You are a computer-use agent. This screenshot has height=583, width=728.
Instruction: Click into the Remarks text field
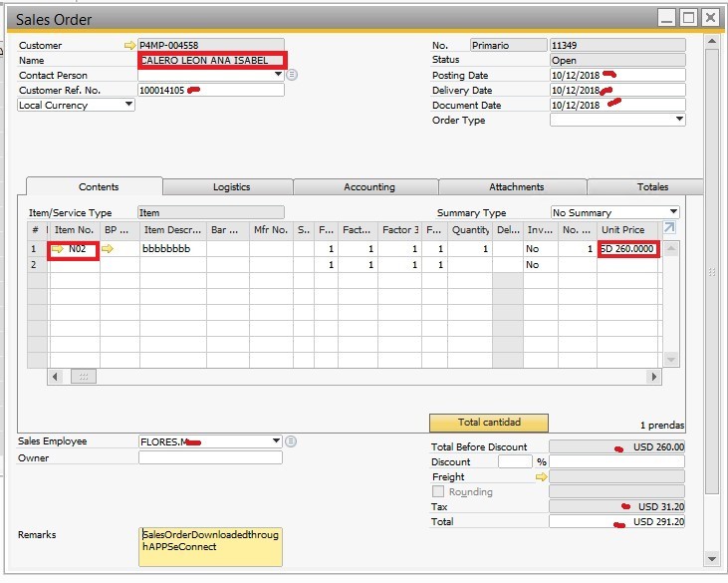click(x=211, y=546)
